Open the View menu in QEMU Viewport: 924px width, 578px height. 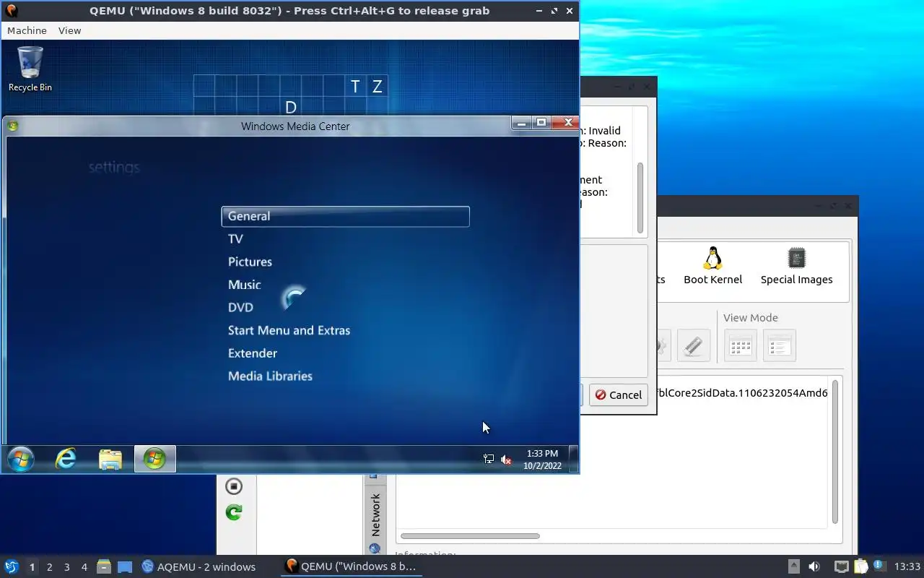69,30
